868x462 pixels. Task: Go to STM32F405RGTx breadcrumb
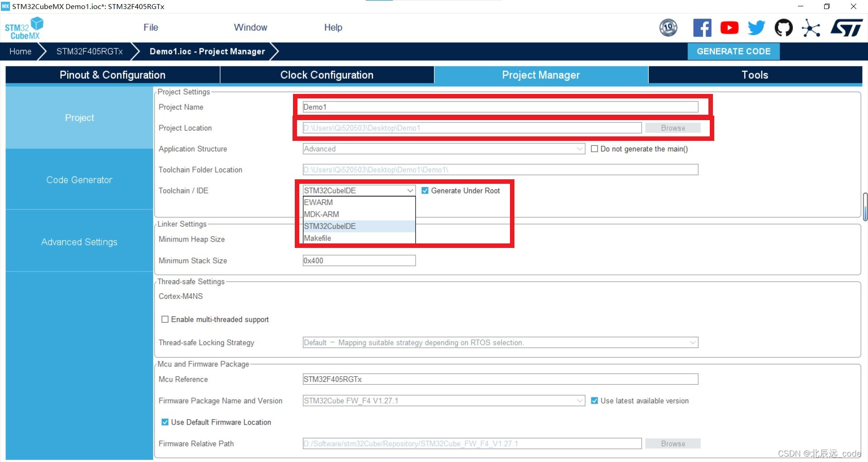[x=90, y=51]
